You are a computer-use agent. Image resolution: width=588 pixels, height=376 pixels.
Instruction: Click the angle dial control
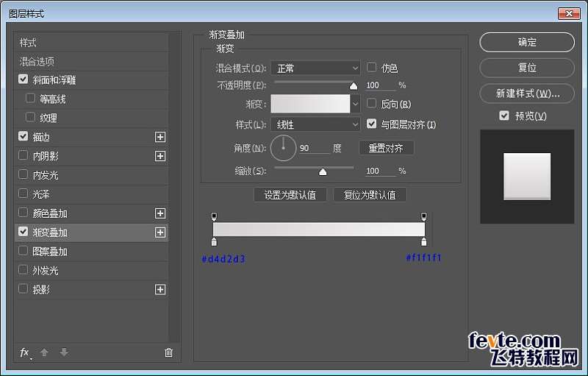coord(283,148)
